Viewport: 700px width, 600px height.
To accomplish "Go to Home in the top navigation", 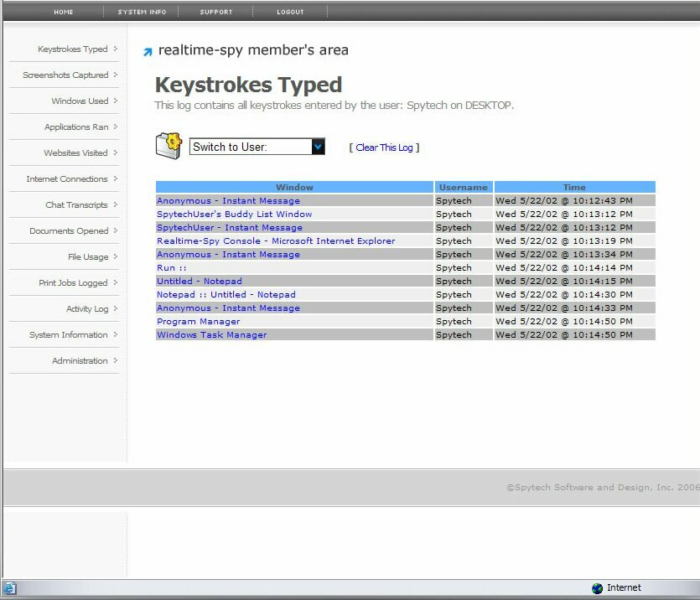I will pyautogui.click(x=64, y=13).
